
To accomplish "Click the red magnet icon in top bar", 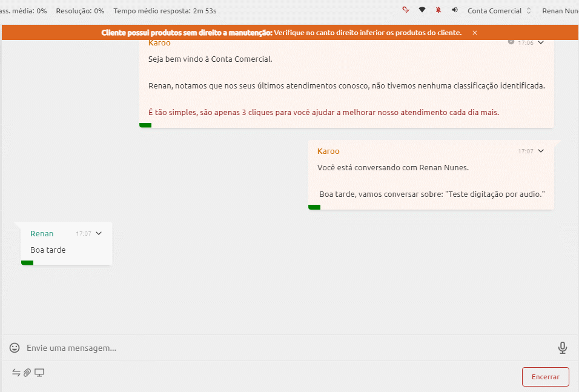I will click(405, 10).
